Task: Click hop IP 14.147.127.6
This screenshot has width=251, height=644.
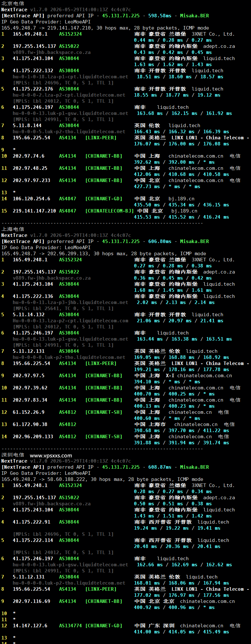Action: (30, 626)
